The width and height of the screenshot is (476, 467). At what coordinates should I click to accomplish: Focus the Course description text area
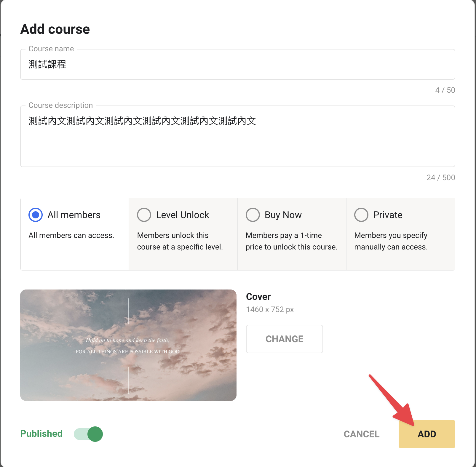click(238, 136)
